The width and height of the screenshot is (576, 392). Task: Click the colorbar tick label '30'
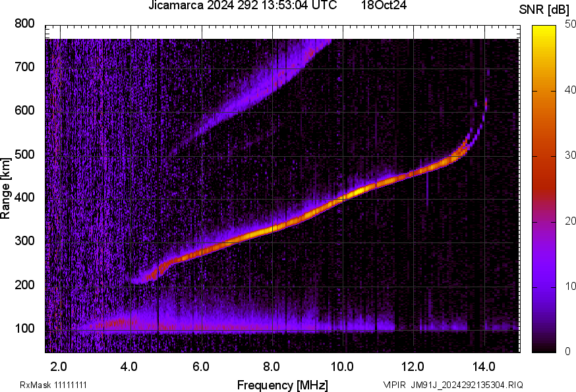pyautogui.click(x=570, y=155)
